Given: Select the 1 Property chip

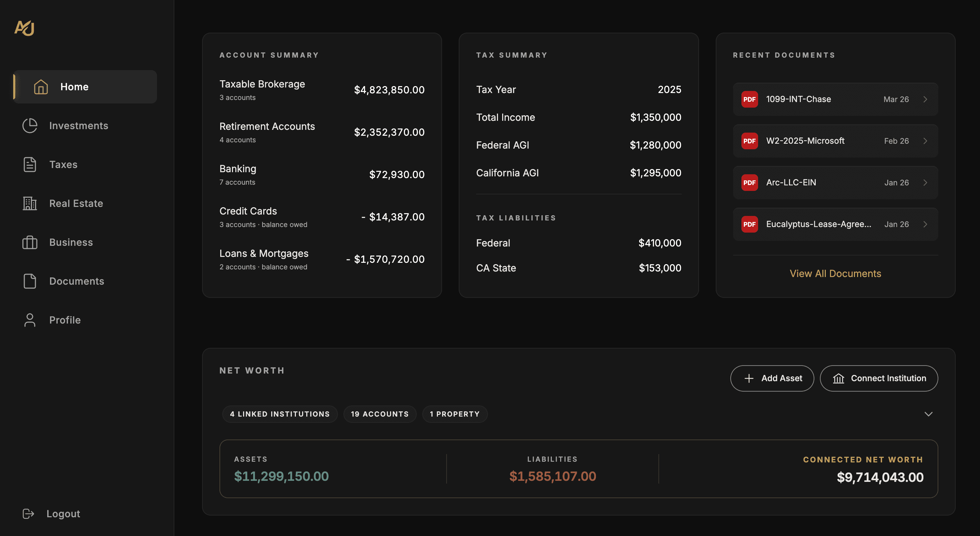Looking at the screenshot, I should click(x=455, y=414).
